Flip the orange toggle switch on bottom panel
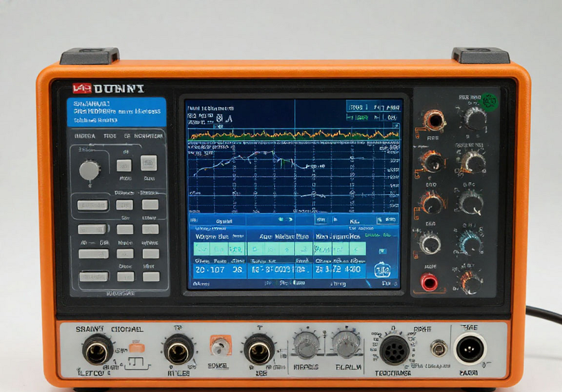The width and height of the screenshot is (562, 392). pos(219,345)
